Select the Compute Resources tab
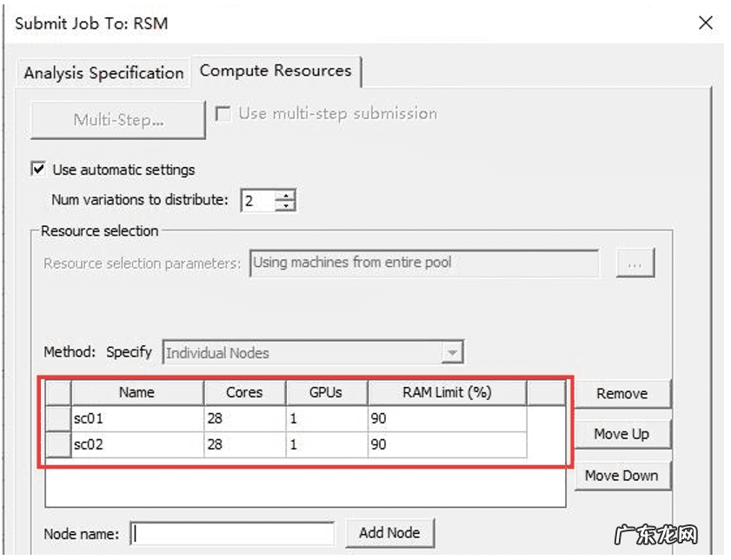Screen dimensions: 731x560 (x=276, y=71)
